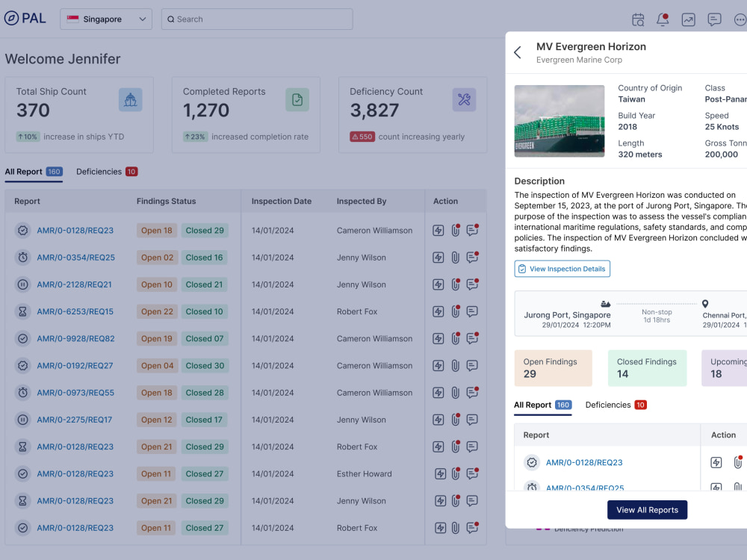The image size is (747, 560).
Task: Click the Inspection Date column header
Action: coord(281,202)
